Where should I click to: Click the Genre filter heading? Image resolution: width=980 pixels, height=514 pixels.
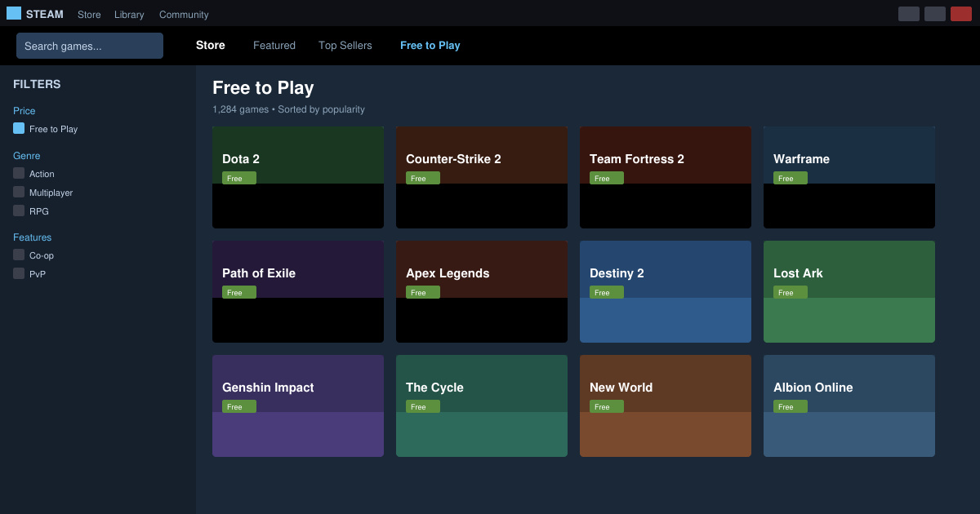(27, 156)
